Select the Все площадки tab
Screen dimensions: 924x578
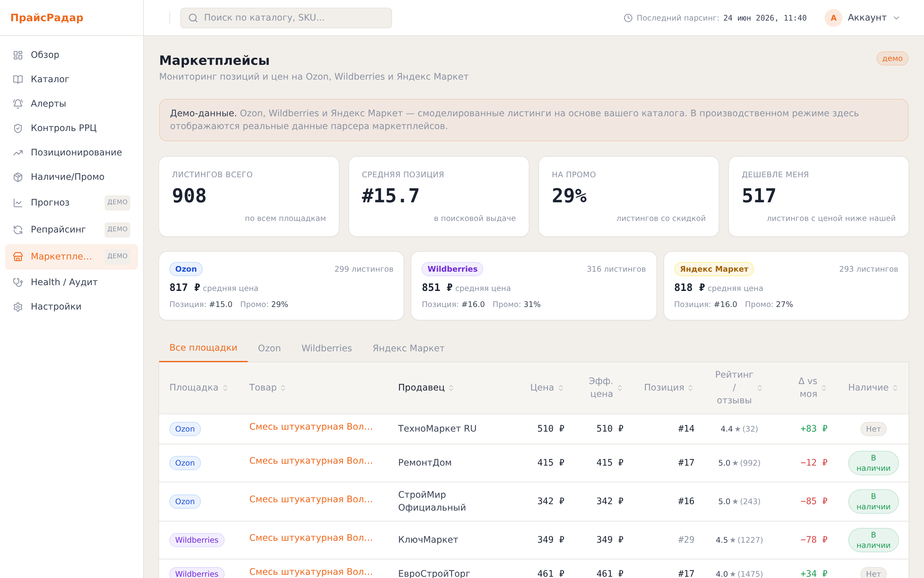click(203, 348)
